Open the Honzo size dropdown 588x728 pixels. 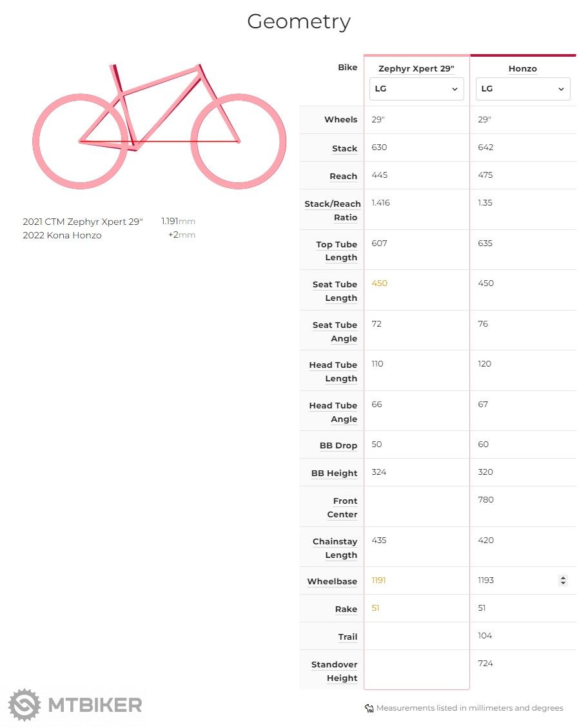pos(523,89)
